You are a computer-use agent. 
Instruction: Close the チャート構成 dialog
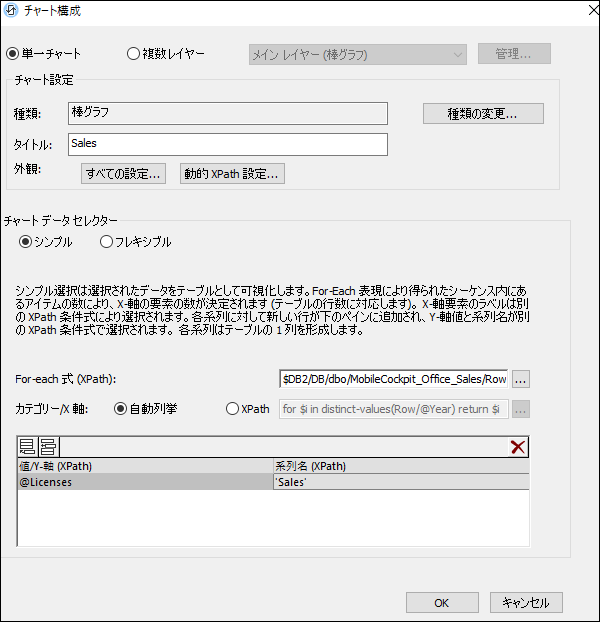pyautogui.click(x=593, y=10)
